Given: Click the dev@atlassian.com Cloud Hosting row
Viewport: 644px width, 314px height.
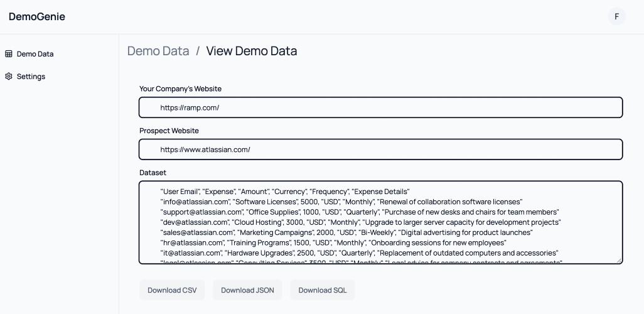Looking at the screenshot, I should click(x=361, y=222).
